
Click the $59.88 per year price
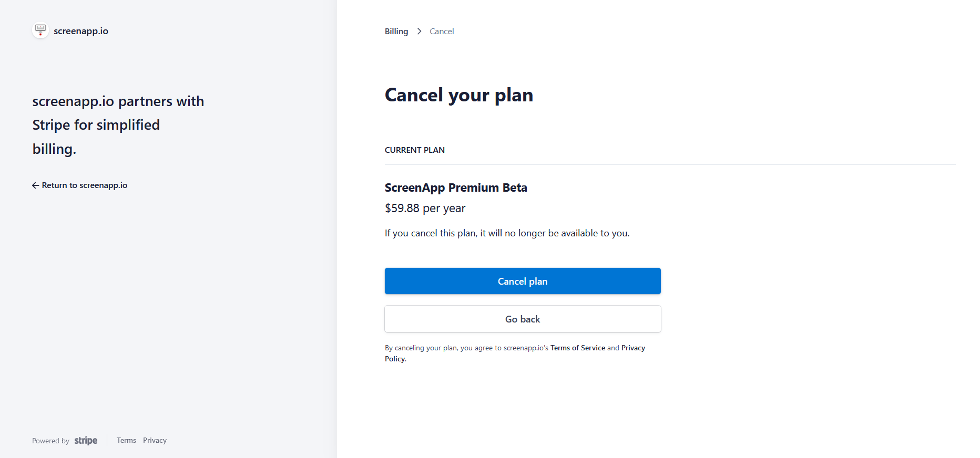pos(425,209)
